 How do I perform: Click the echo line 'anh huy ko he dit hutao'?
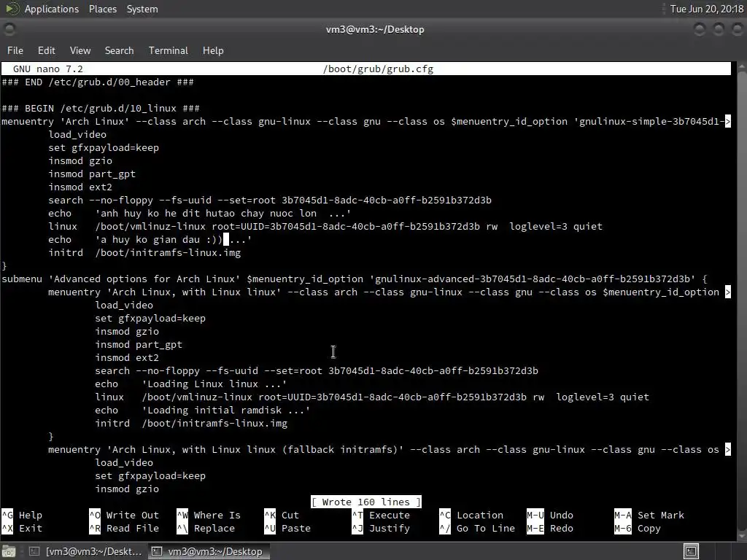click(x=200, y=214)
